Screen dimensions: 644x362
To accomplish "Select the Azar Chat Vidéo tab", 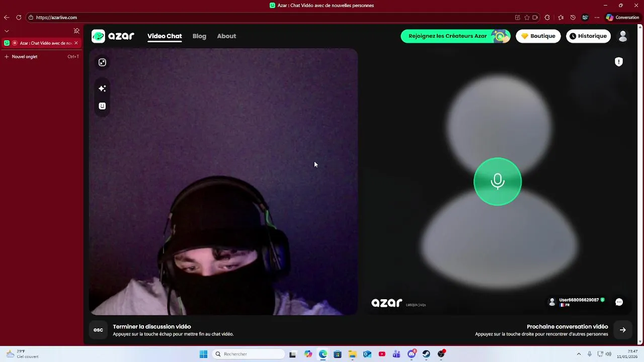I will click(x=42, y=43).
